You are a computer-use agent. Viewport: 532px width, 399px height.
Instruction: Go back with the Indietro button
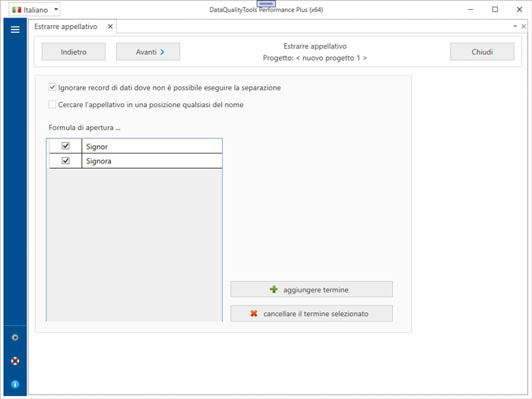[x=74, y=52]
